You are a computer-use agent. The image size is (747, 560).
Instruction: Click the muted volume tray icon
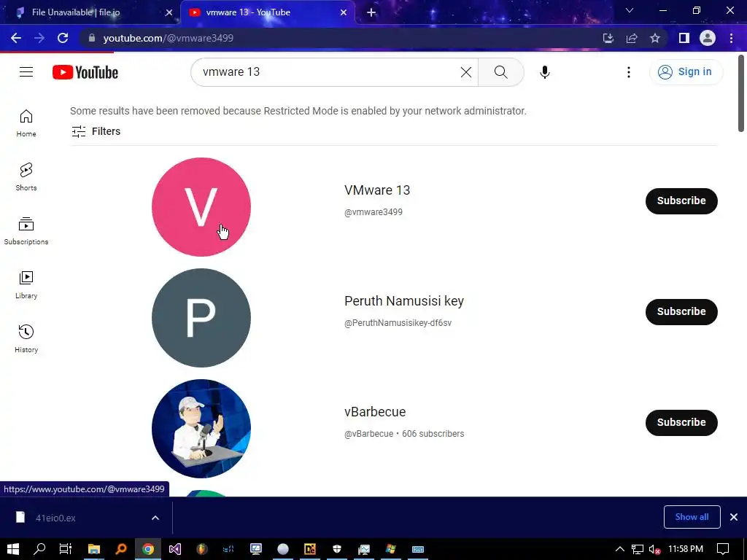point(655,550)
